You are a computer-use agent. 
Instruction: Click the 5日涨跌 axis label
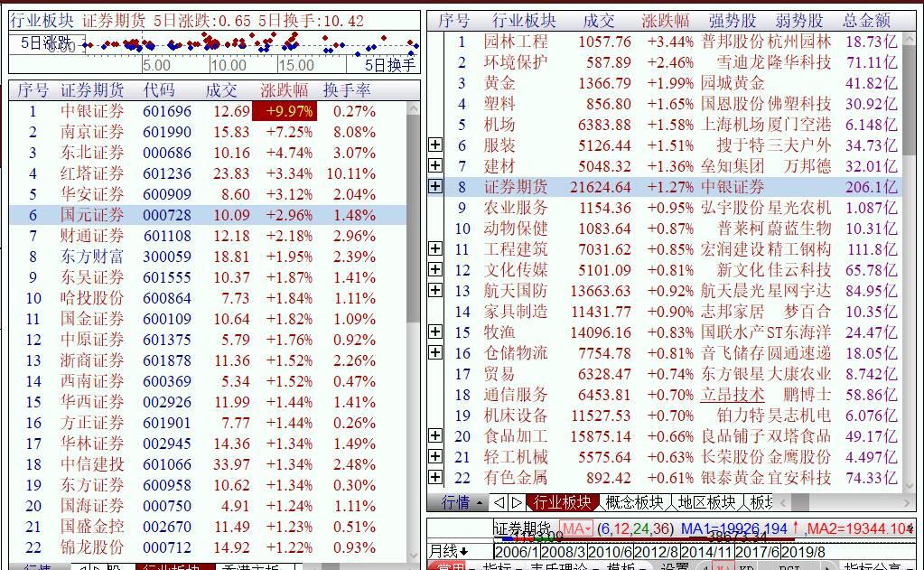[46, 42]
